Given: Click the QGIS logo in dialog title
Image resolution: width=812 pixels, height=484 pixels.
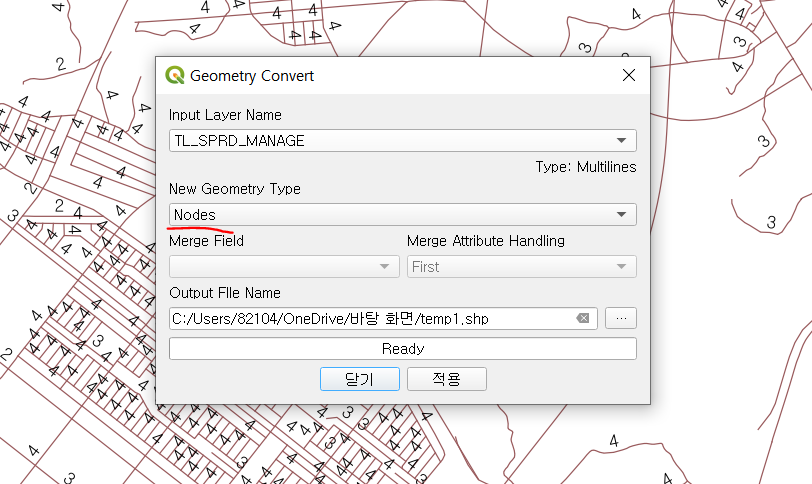Looking at the screenshot, I should click(175, 75).
